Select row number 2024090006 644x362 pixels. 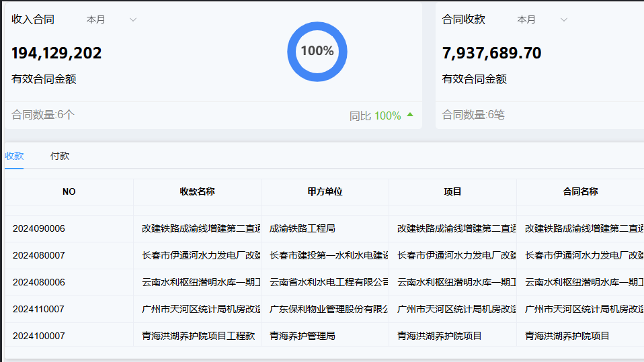click(39, 228)
